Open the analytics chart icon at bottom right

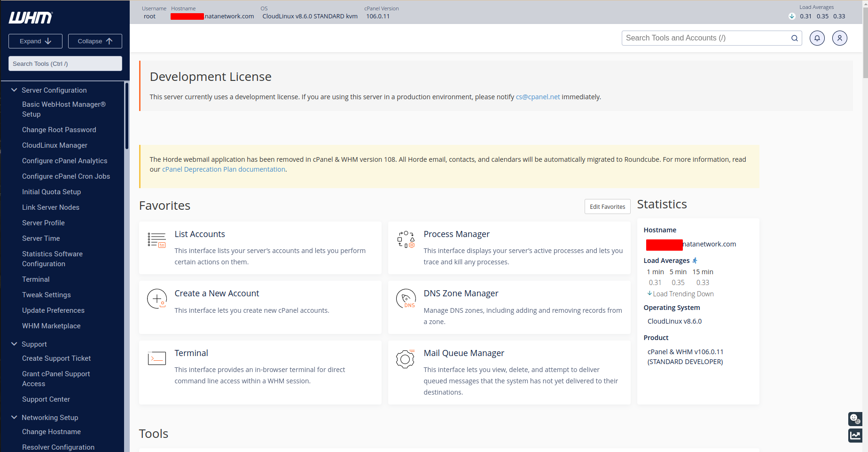855,436
